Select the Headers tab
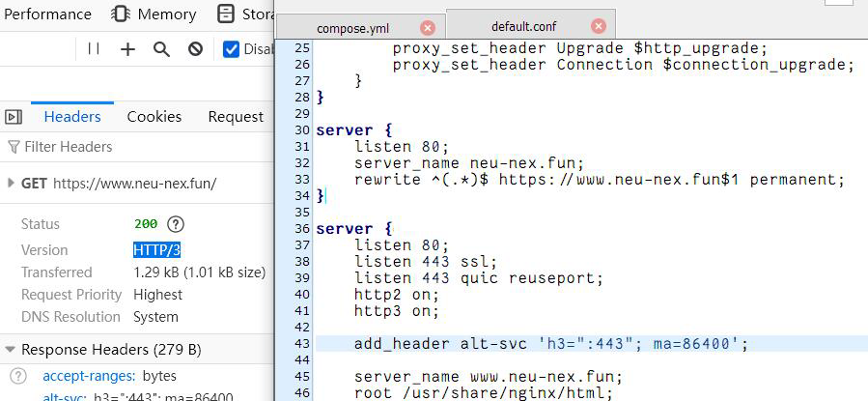Image resolution: width=868 pixels, height=401 pixels. pyautogui.click(x=72, y=117)
